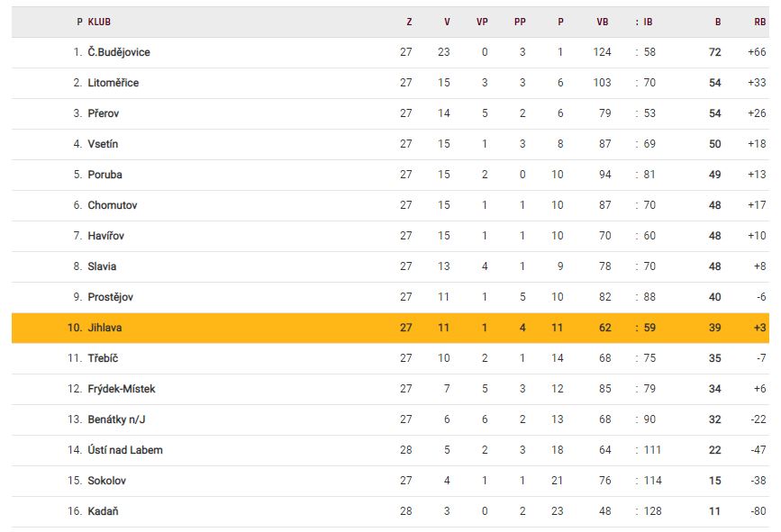Open Ústí nad Labem team page

click(x=125, y=450)
